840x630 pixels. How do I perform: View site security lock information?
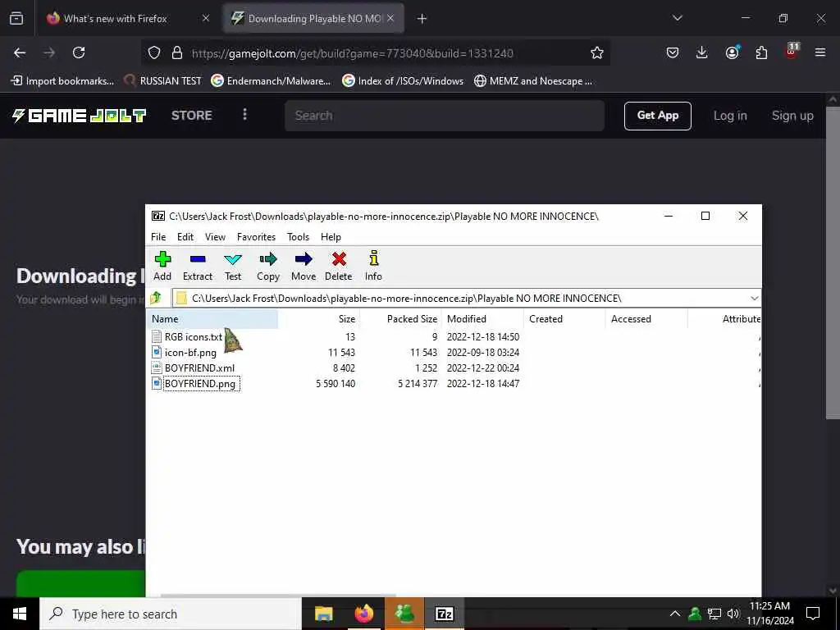(177, 52)
